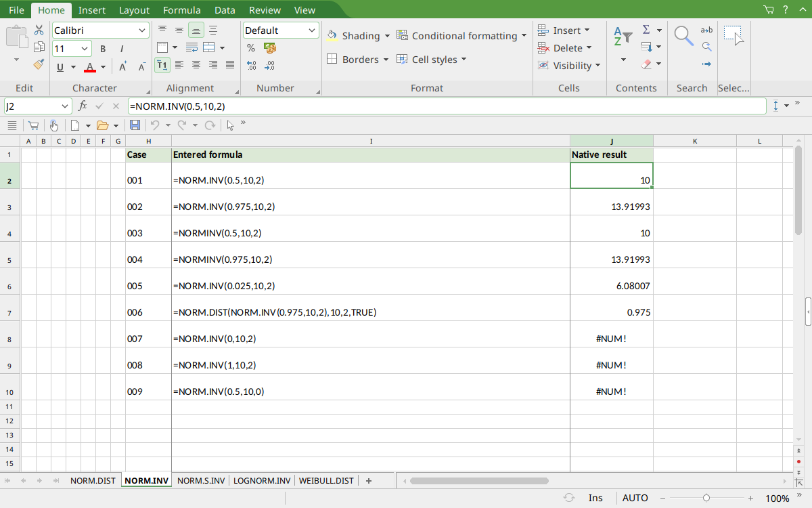Viewport: 812px width, 508px height.
Task: Open the cell address J2 name box dropdown
Action: [x=65, y=106]
